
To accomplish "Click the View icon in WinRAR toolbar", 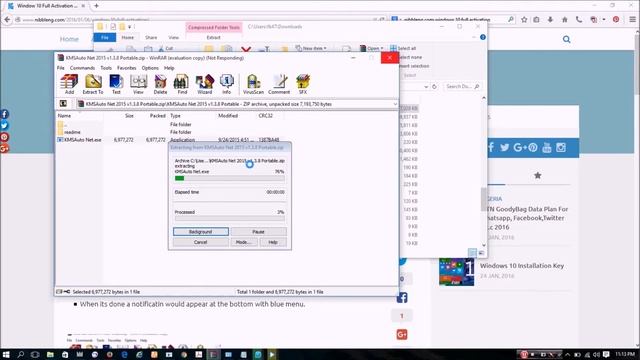I will (138, 84).
